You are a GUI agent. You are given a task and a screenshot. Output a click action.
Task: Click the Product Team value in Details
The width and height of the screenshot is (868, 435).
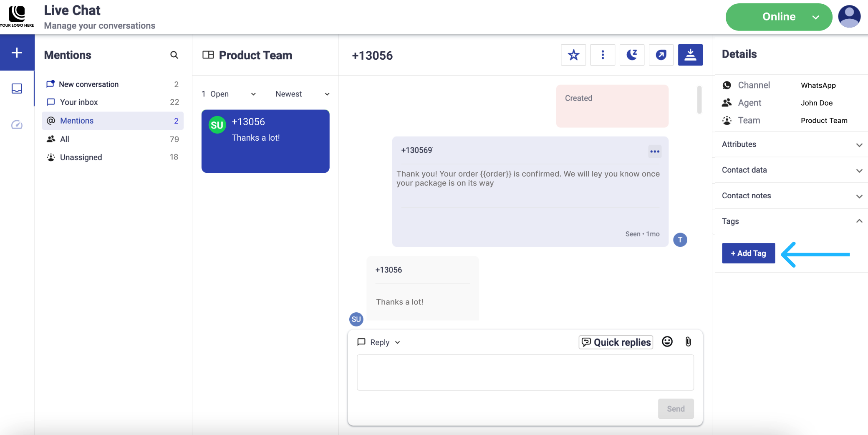pyautogui.click(x=824, y=121)
